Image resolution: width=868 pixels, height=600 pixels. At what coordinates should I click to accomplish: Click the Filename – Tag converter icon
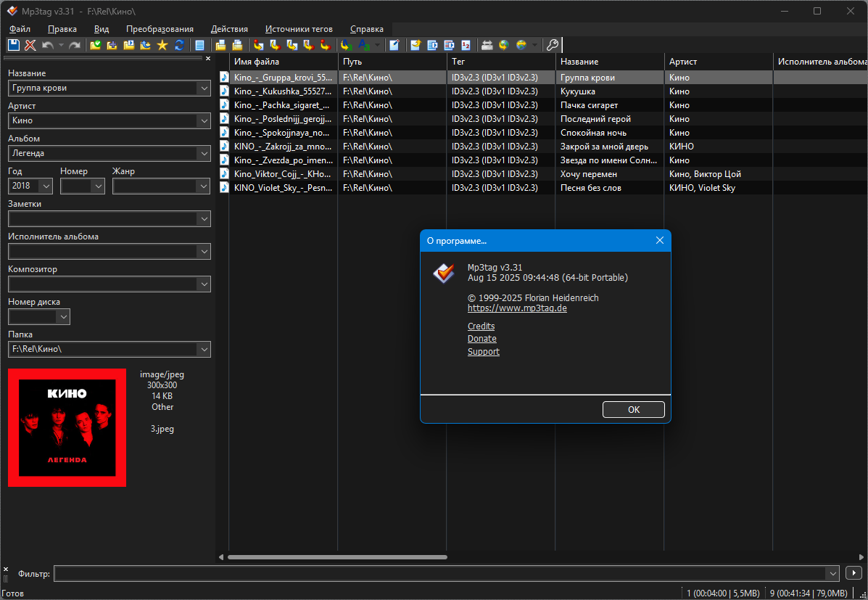[x=275, y=46]
